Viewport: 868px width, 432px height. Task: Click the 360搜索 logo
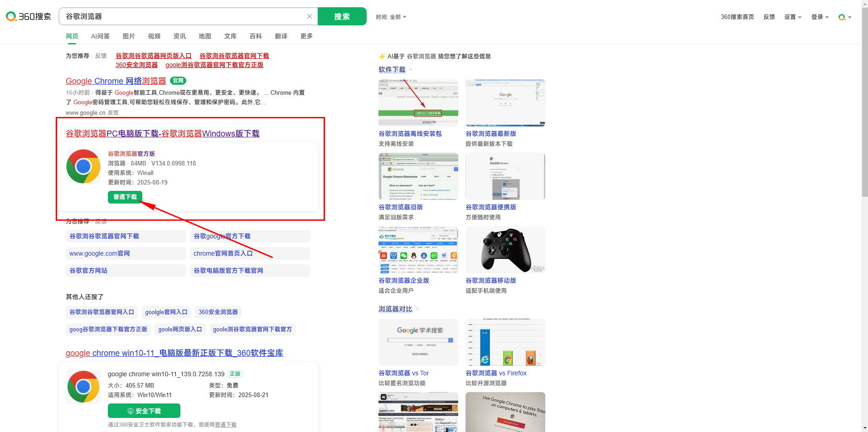[29, 17]
